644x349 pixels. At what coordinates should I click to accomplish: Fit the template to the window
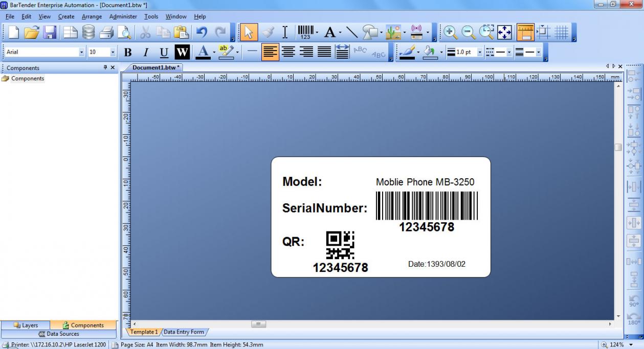click(x=505, y=33)
